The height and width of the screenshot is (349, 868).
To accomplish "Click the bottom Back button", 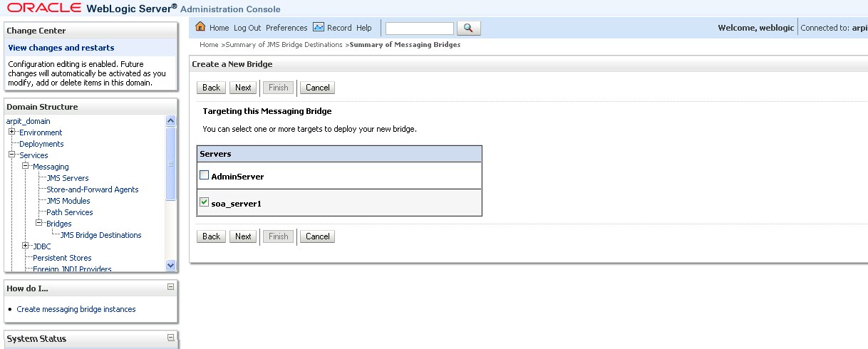I will (x=211, y=236).
